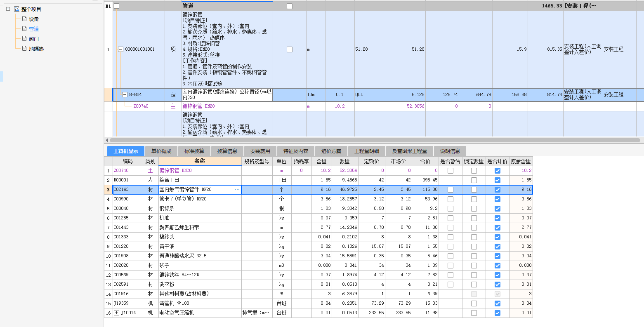Expand the J10014 电动空气压缩机 row
644x327 pixels.
click(117, 313)
